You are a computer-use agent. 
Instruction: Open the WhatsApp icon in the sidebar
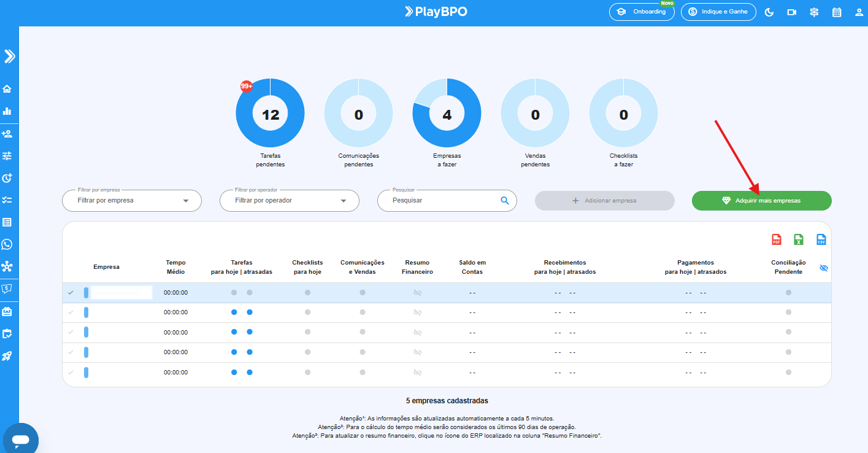point(7,244)
